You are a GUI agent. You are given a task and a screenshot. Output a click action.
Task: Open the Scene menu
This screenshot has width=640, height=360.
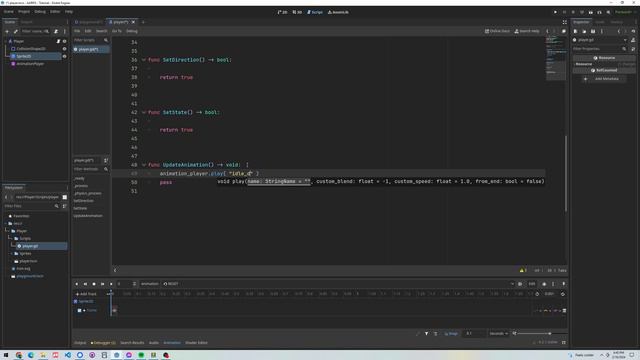point(9,11)
